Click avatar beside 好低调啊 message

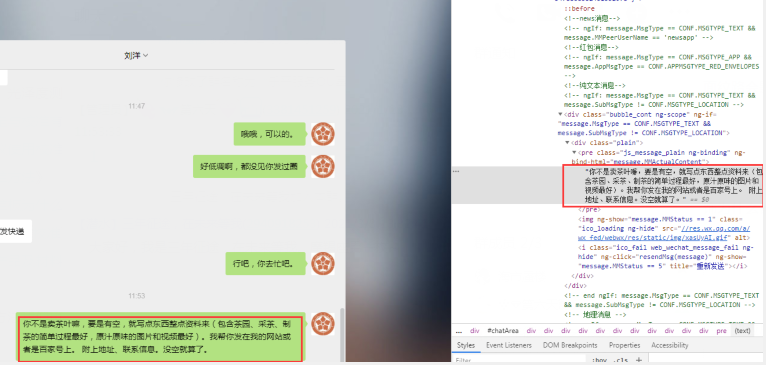click(x=323, y=166)
